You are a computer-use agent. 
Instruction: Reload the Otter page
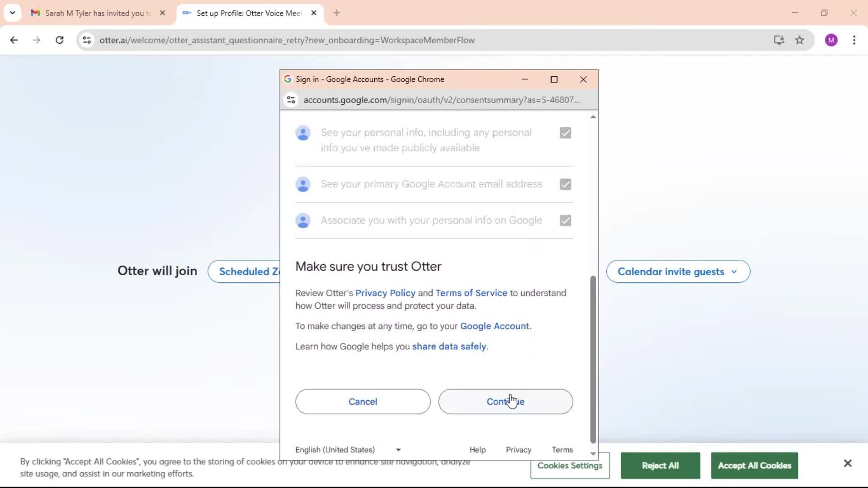(x=59, y=40)
